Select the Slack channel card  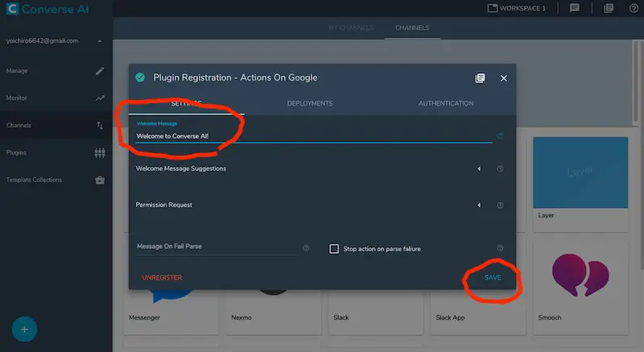pyautogui.click(x=375, y=312)
